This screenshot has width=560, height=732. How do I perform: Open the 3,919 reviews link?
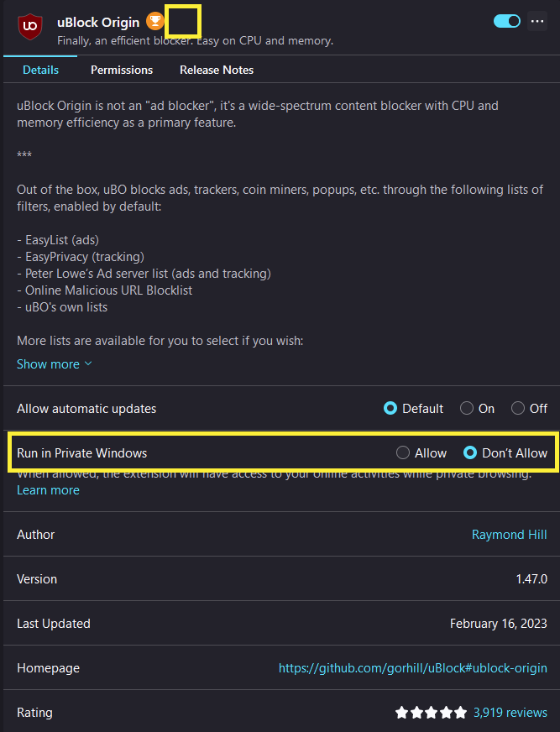510,713
